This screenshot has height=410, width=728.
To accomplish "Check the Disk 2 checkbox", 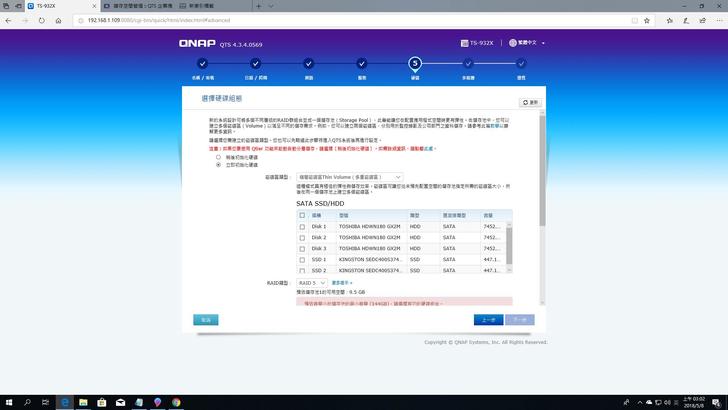I will pyautogui.click(x=302, y=238).
